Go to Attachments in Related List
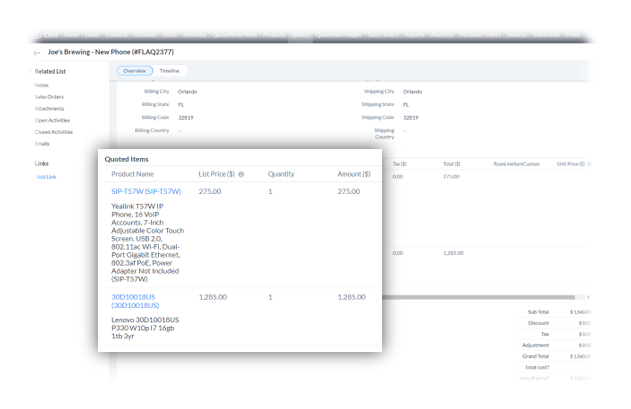Viewport: 631px width, 409px height. click(49, 109)
